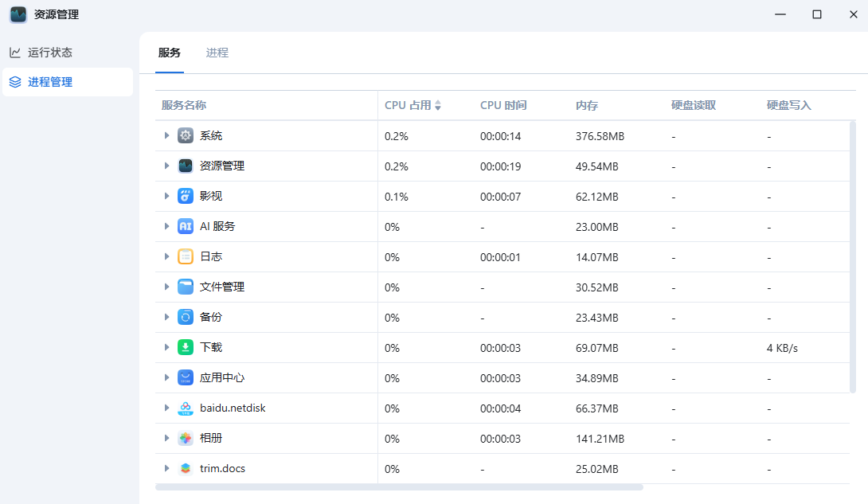
Task: Open 运行状态 in the sidebar
Action: [50, 53]
